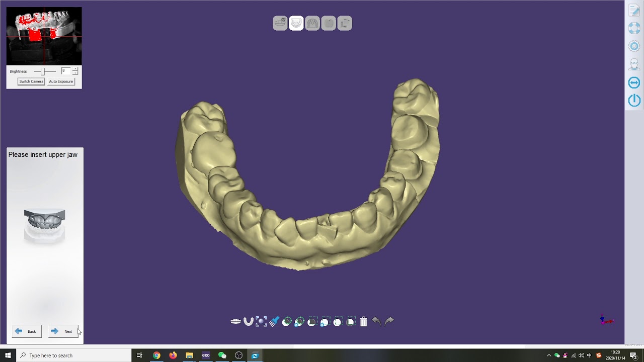Screen dimensions: 644x362
Task: Click the calibration ring icon in right sidebar
Action: pyautogui.click(x=634, y=28)
